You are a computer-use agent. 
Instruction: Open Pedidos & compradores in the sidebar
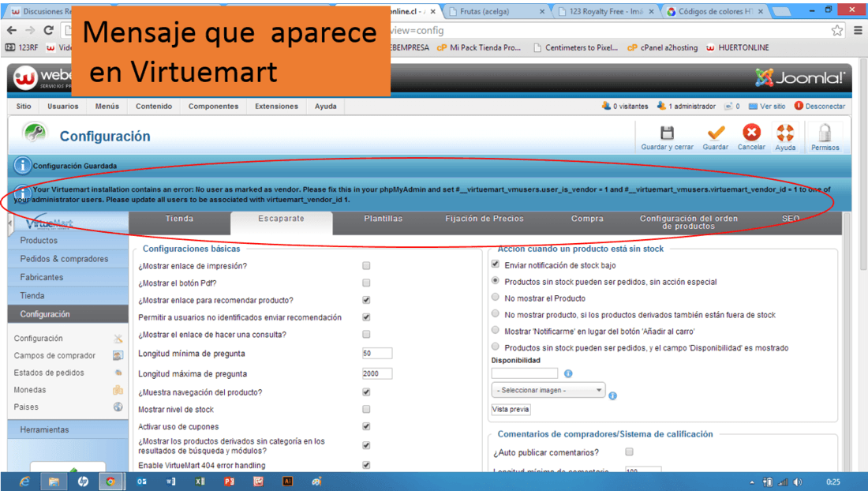(68, 258)
